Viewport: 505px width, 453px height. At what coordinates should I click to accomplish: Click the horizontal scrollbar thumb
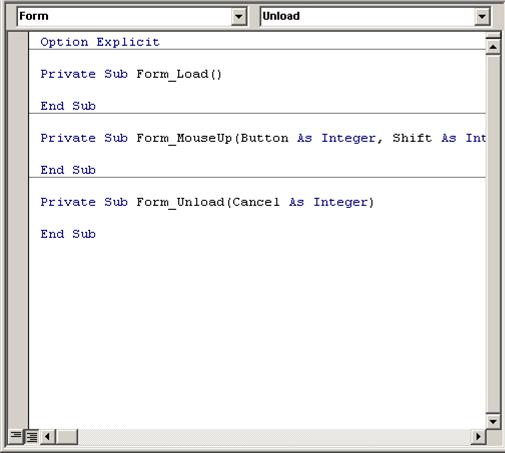point(67,436)
